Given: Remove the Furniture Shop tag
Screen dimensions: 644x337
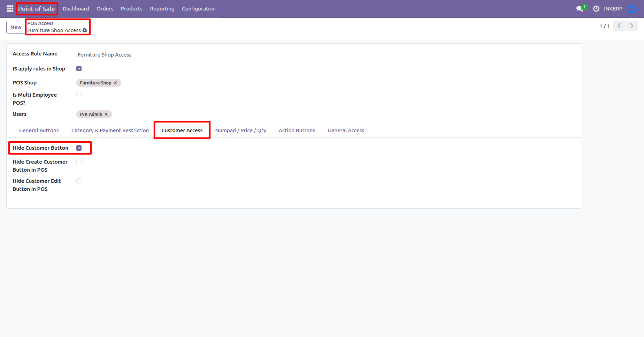Looking at the screenshot, I should click(x=115, y=83).
